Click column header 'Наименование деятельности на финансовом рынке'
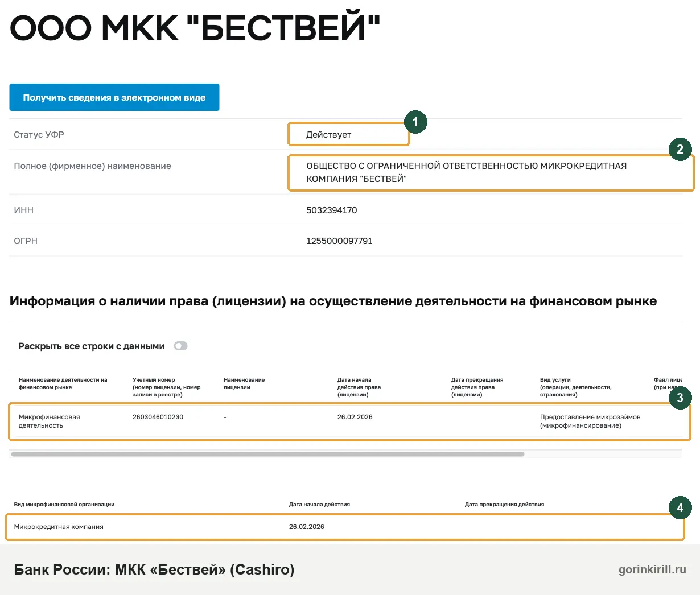Viewport: 700px width, 595px height. (63, 383)
